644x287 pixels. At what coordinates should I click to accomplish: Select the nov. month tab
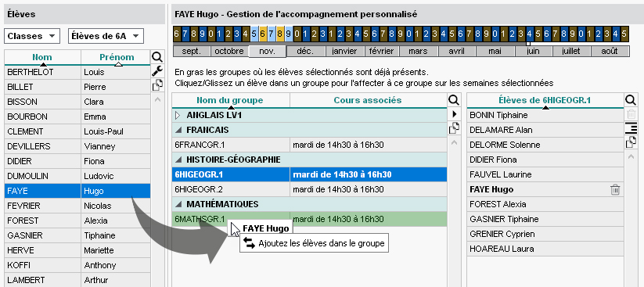coord(268,52)
